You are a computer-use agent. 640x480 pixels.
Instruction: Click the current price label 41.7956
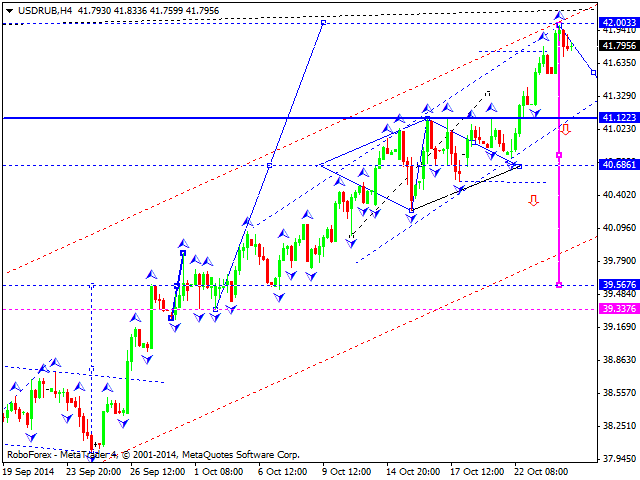pos(617,45)
